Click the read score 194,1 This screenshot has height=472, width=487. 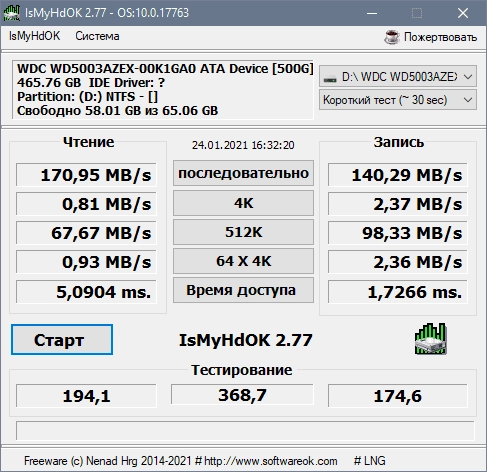pyautogui.click(x=86, y=396)
